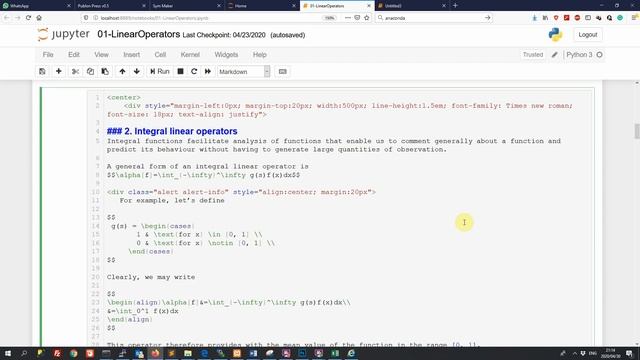The width and height of the screenshot is (640, 360).
Task: Open the Edit menu
Action: point(74,55)
